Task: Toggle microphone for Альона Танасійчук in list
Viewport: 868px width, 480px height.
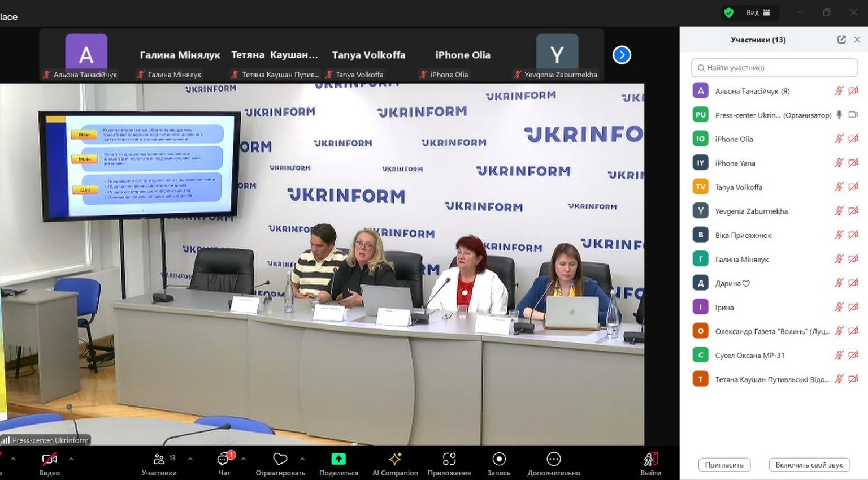Action: 839,91
